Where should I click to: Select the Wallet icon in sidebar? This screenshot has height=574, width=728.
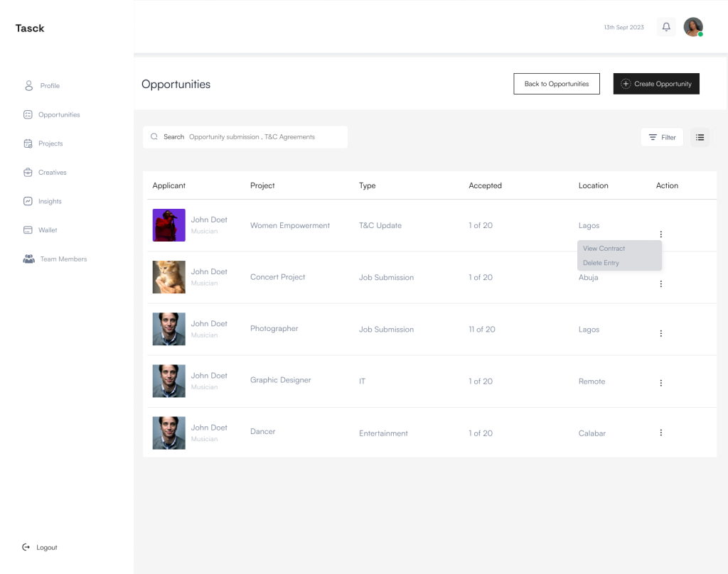[x=28, y=230]
